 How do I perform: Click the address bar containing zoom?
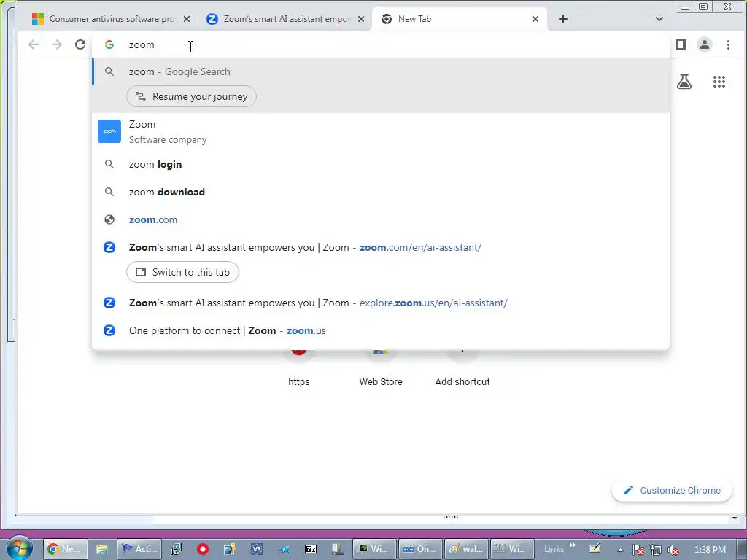(381, 44)
